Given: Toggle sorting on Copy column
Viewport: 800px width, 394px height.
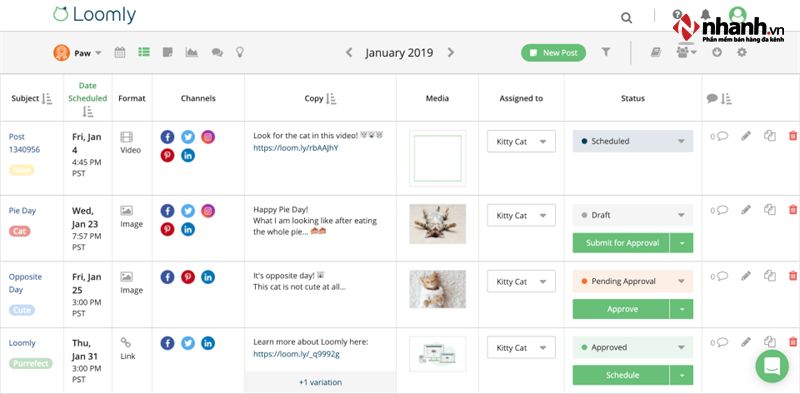Looking at the screenshot, I should click(x=331, y=98).
